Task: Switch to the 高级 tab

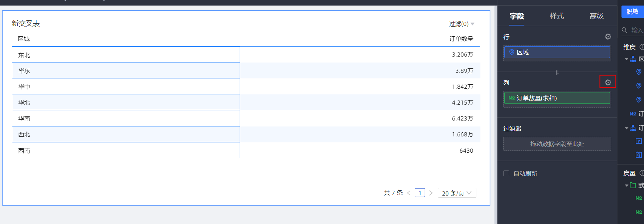Action: [596, 16]
